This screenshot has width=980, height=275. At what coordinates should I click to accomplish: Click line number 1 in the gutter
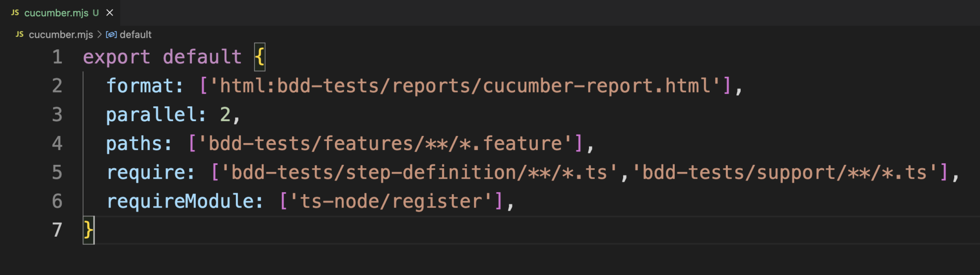[x=57, y=57]
